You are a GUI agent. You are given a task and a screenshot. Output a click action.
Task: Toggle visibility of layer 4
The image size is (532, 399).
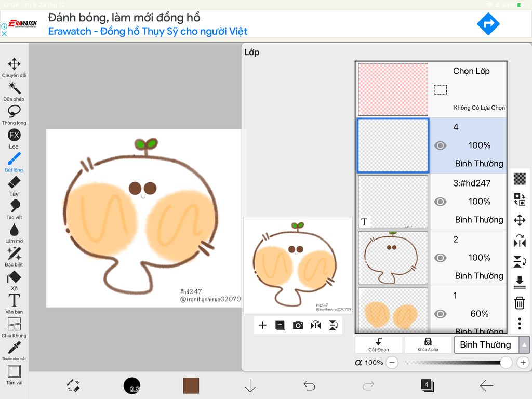(x=440, y=145)
